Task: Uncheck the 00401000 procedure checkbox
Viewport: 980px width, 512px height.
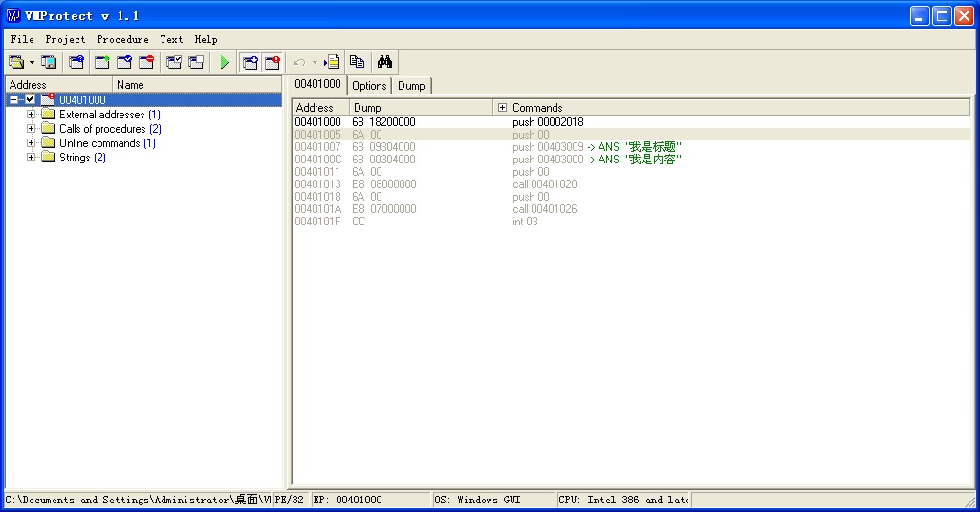Action: click(x=30, y=99)
